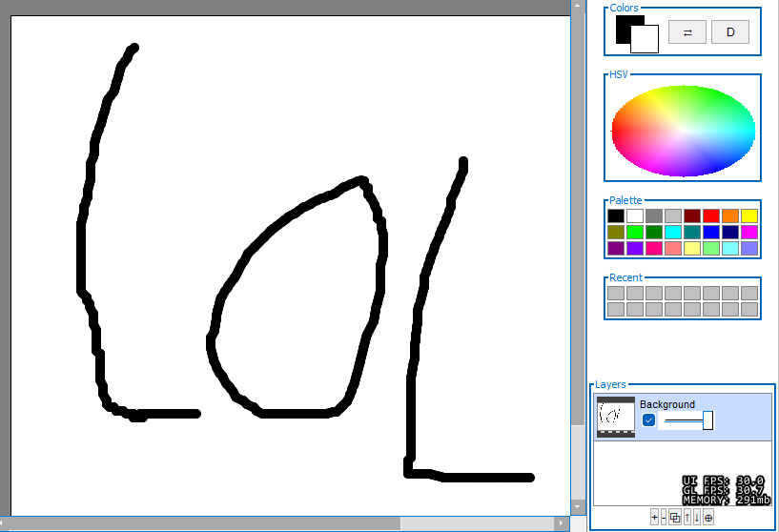This screenshot has width=779, height=532.
Task: Click the vertical scrollbar down arrow
Action: pos(577,506)
